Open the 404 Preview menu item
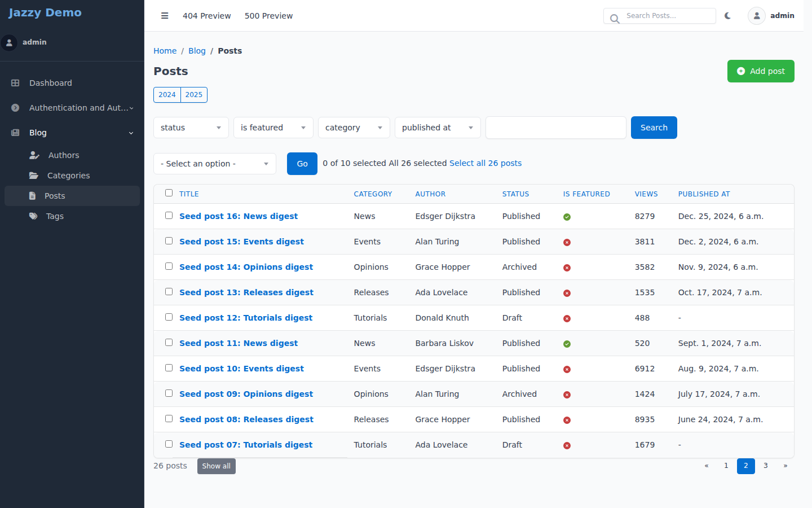The height and width of the screenshot is (508, 812). pyautogui.click(x=207, y=16)
